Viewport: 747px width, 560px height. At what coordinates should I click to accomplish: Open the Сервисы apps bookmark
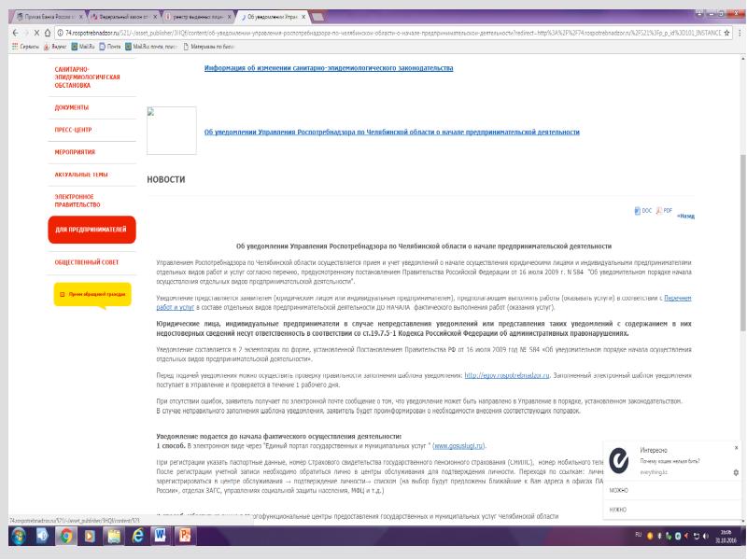point(25,47)
